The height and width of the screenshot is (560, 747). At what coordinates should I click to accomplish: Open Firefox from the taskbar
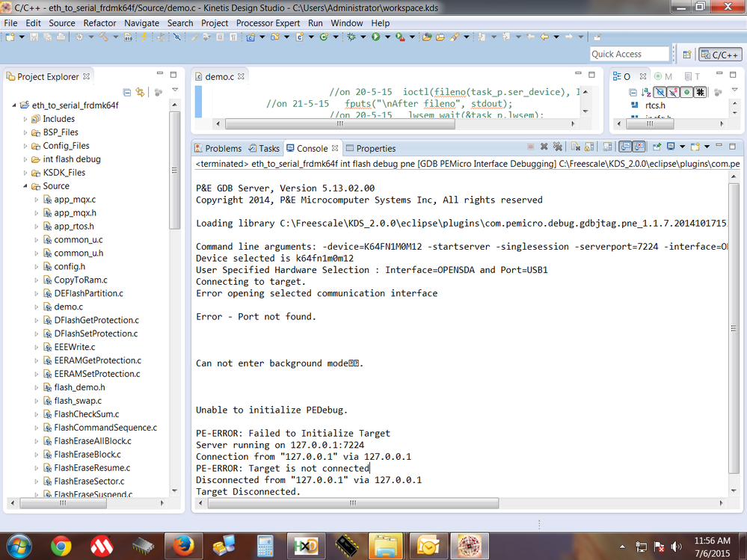(x=183, y=547)
